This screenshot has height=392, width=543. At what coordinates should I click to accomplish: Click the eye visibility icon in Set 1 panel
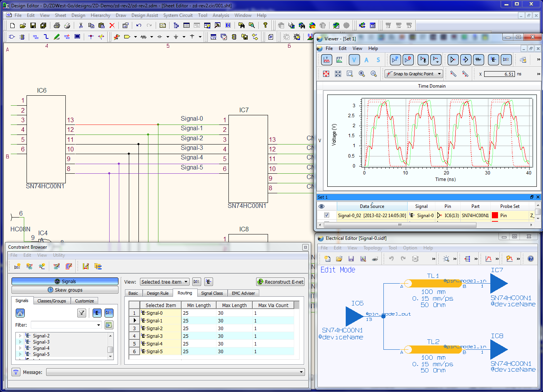pyautogui.click(x=322, y=206)
